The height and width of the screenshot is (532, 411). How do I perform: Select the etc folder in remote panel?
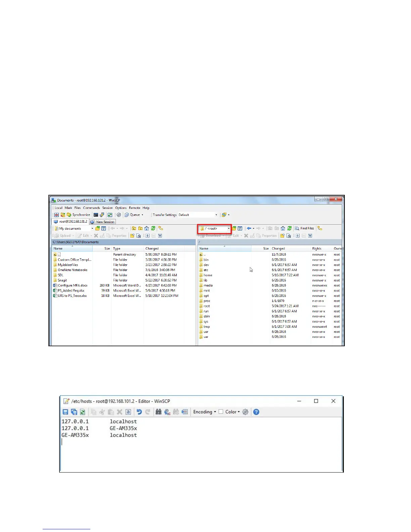click(x=206, y=270)
